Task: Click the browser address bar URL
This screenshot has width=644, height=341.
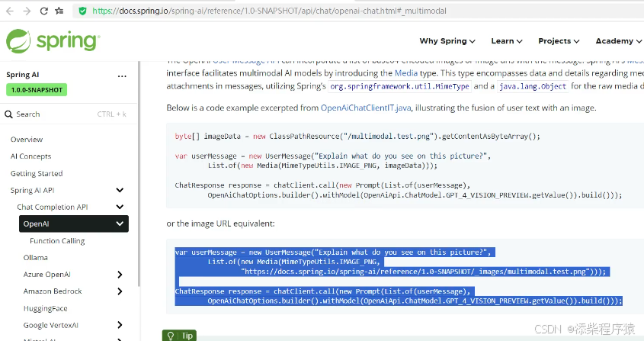Action: pos(269,11)
